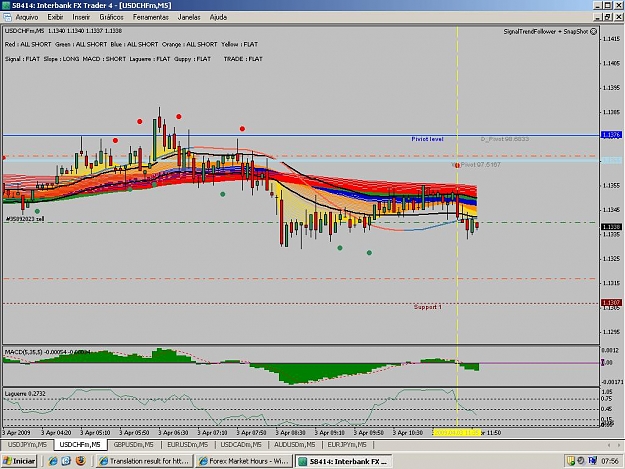625x469 pixels.
Task: Click the Iniciar start button
Action: click(19, 461)
